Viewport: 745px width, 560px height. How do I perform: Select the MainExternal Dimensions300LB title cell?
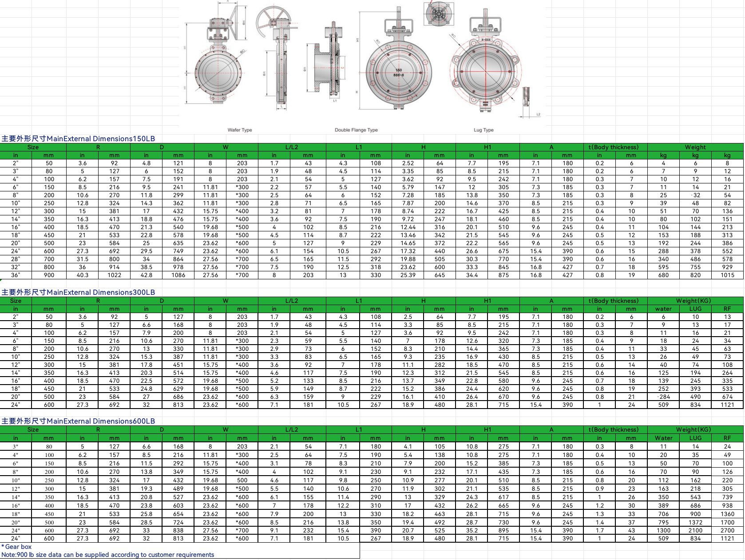tap(78, 292)
